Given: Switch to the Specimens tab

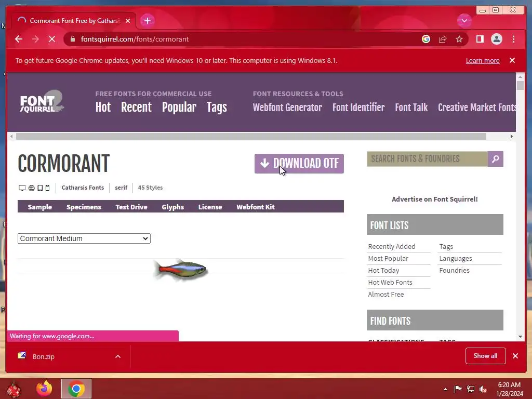Looking at the screenshot, I should pos(84,207).
